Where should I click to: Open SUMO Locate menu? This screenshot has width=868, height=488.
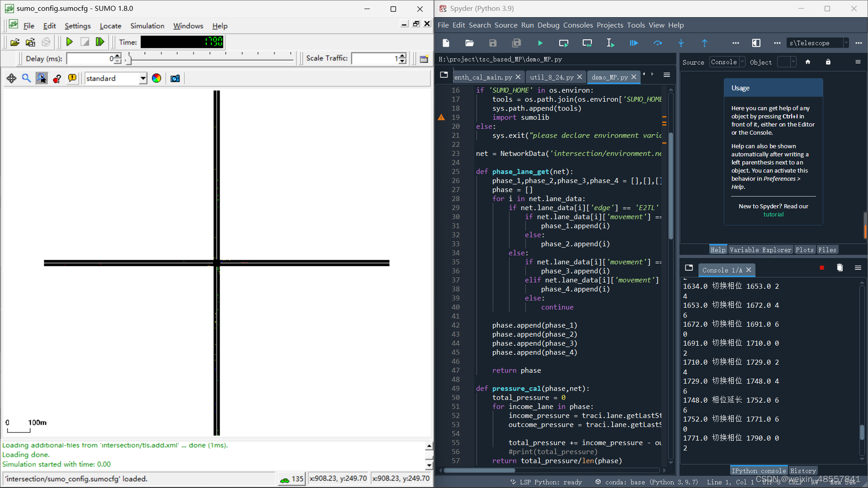coord(110,26)
